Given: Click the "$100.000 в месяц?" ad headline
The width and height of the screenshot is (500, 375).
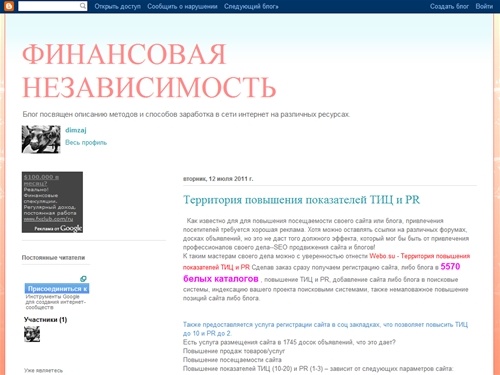Looking at the screenshot, I should [x=41, y=180].
